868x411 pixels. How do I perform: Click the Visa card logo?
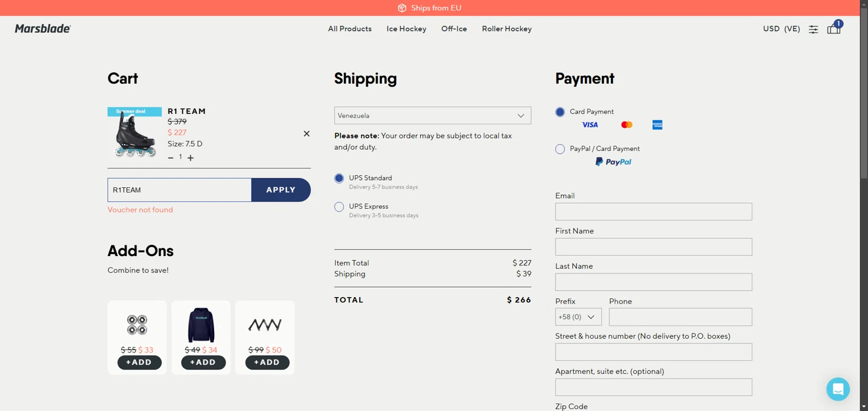click(x=590, y=125)
